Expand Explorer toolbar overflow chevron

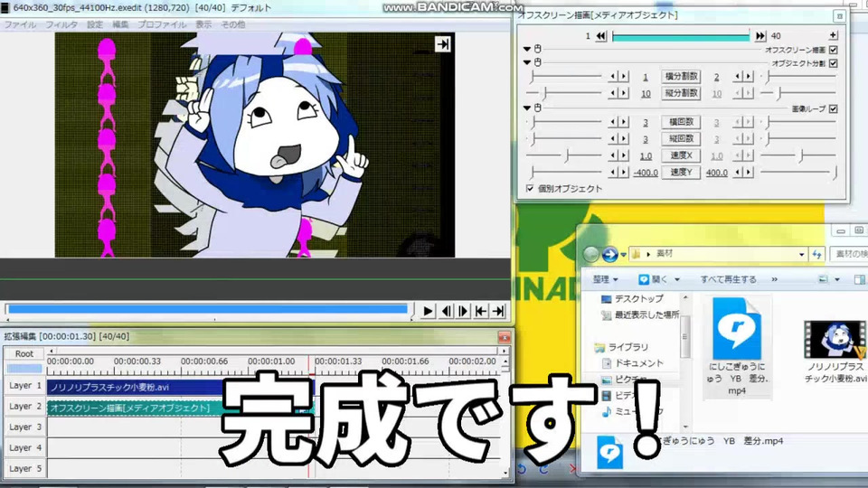pyautogui.click(x=775, y=279)
